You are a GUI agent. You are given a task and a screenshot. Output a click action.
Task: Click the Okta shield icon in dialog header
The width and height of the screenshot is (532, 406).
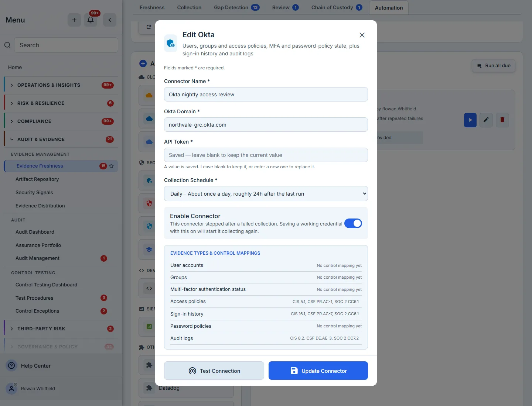pos(171,43)
